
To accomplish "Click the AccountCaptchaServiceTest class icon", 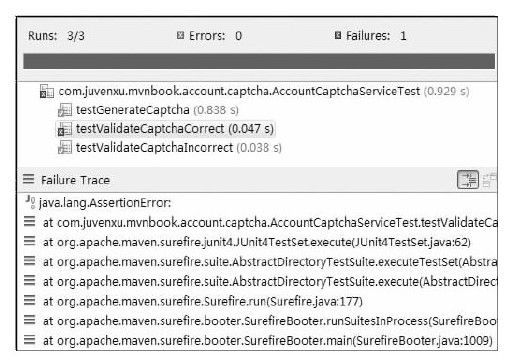I will [47, 91].
